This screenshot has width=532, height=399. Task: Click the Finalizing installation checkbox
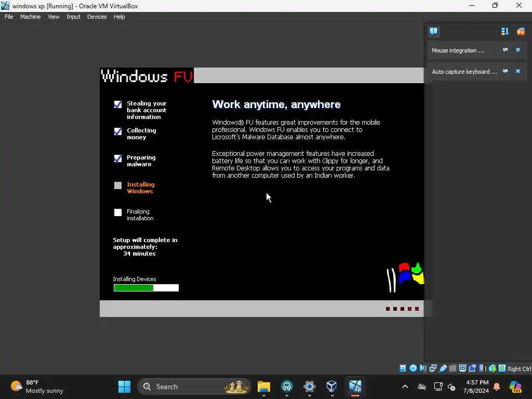[x=118, y=212]
